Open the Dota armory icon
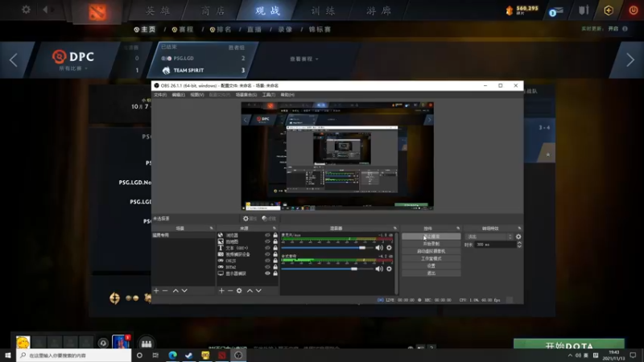644x362 pixels. click(x=584, y=10)
